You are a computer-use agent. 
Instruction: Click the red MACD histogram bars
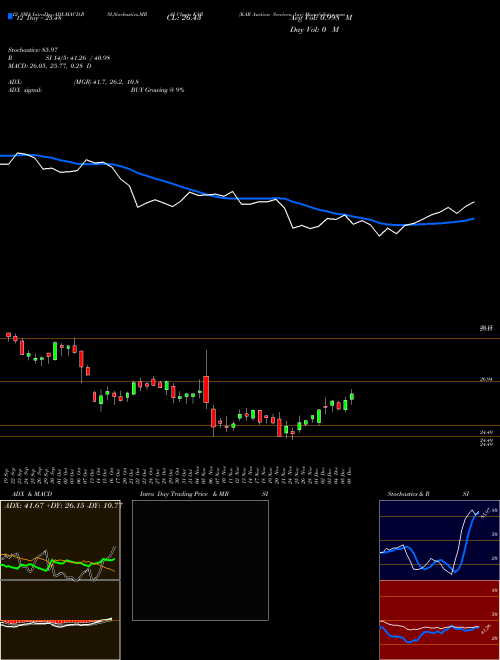[51, 622]
